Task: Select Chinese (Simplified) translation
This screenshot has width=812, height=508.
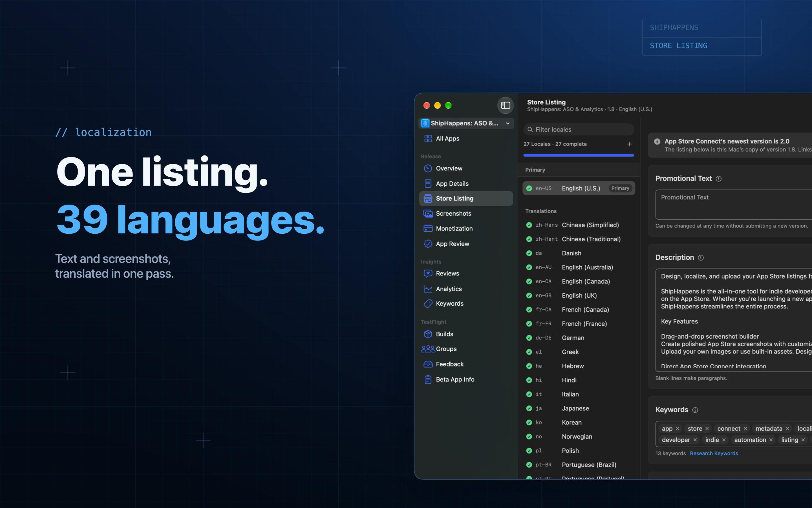Action: click(x=579, y=225)
